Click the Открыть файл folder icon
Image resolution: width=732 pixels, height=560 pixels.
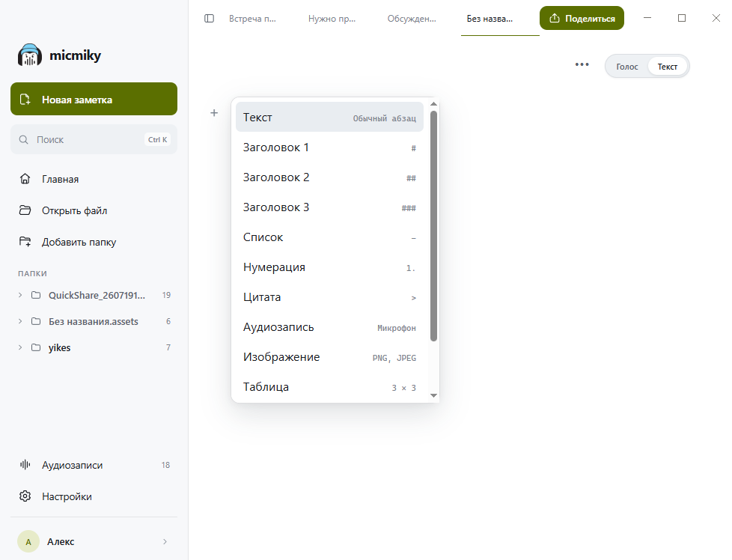coord(25,210)
